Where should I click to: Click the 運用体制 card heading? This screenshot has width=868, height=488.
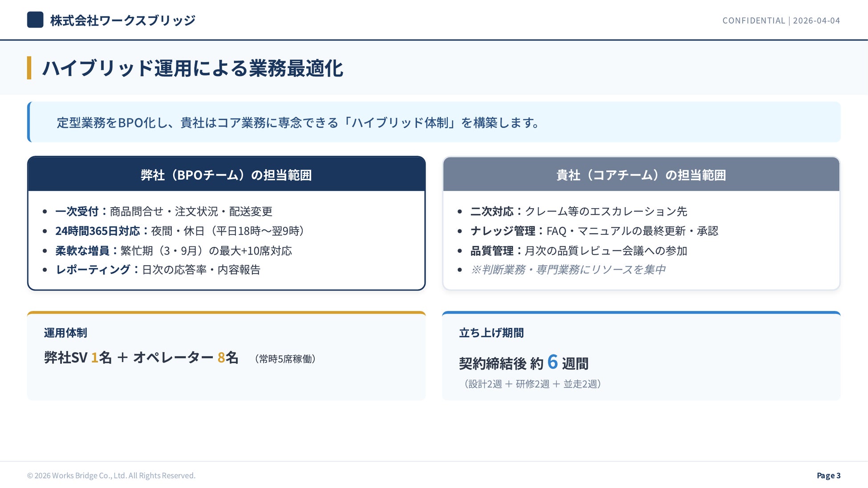65,333
